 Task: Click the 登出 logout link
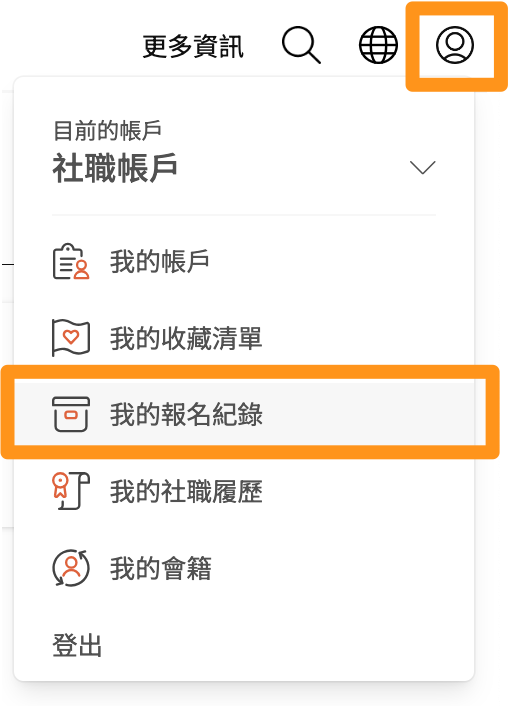77,645
